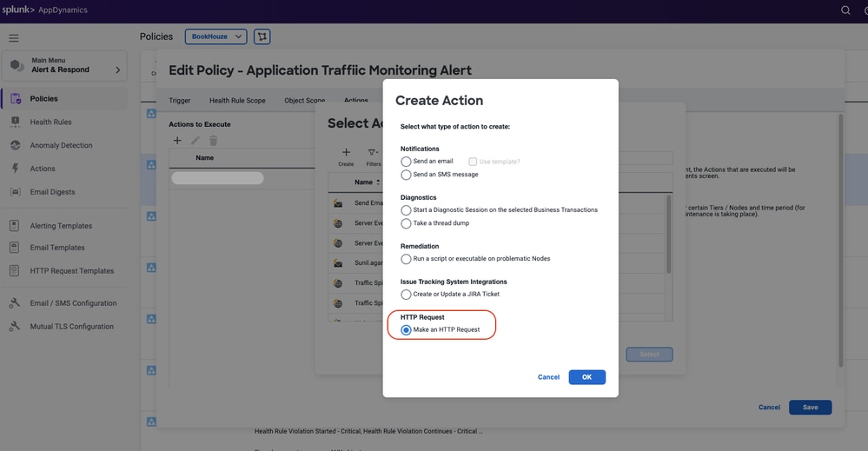Open Email Templates in the sidebar
The width and height of the screenshot is (868, 451).
pos(57,248)
